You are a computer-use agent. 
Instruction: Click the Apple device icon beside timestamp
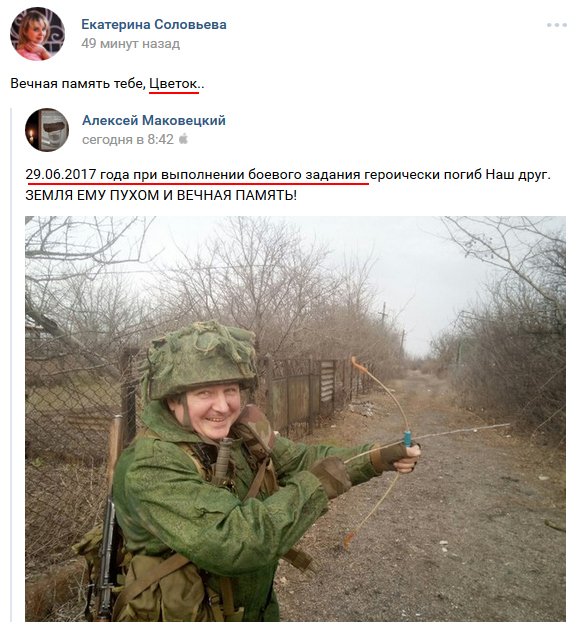pos(183,139)
